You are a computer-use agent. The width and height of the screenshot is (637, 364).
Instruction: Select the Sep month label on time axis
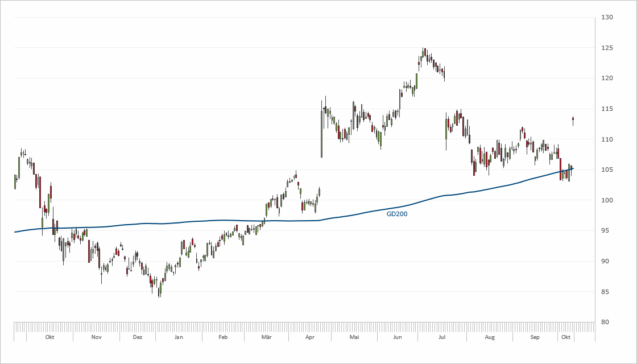click(x=535, y=337)
